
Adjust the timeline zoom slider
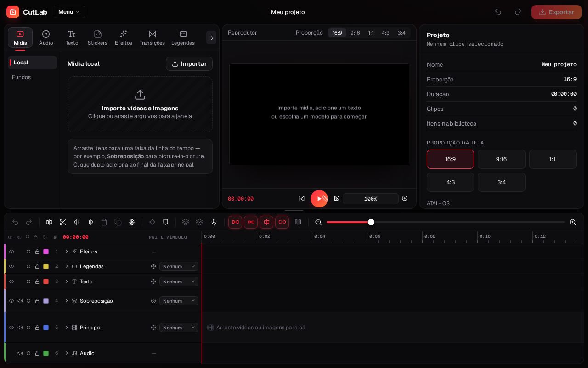click(371, 222)
